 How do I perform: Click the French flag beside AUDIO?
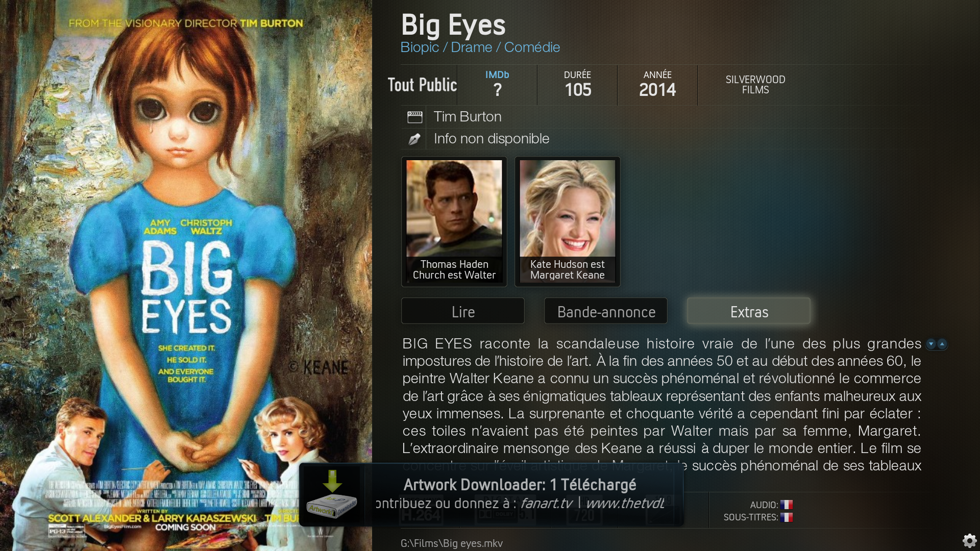click(786, 505)
